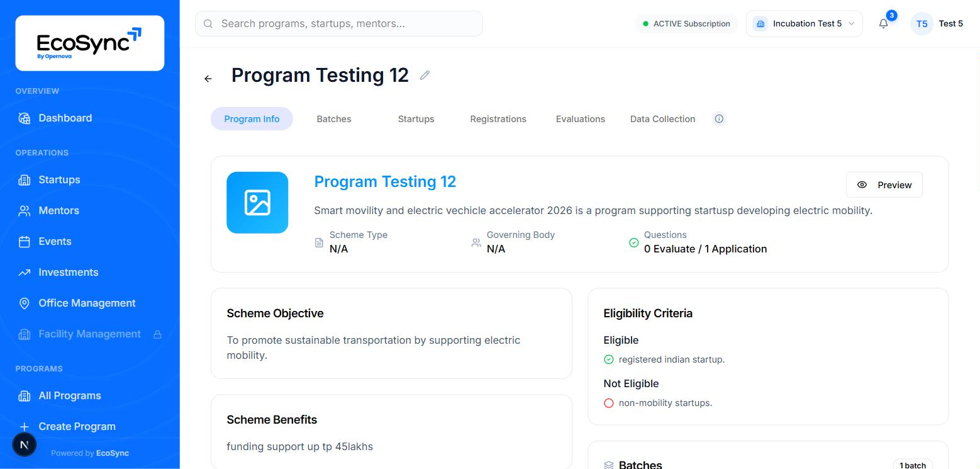This screenshot has height=469, width=980.
Task: Click the plus icon next to Create Program
Action: coord(25,427)
